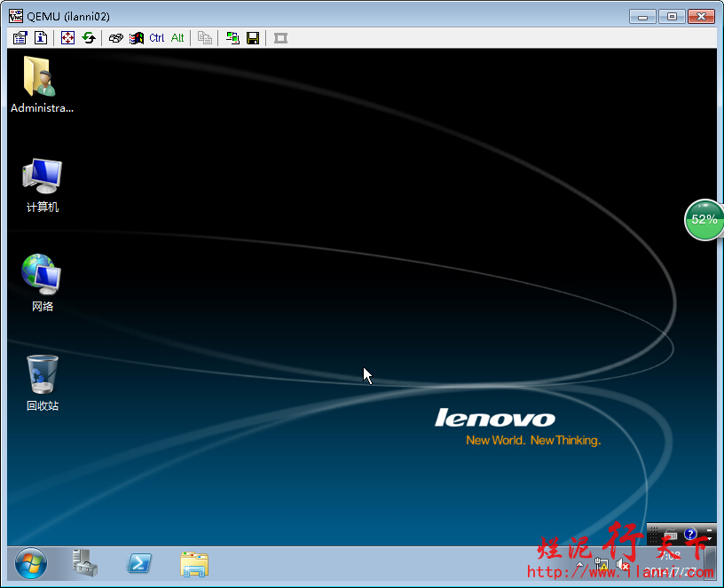This screenshot has width=724, height=588.
Task: Toggle the Alt key state
Action: [177, 38]
